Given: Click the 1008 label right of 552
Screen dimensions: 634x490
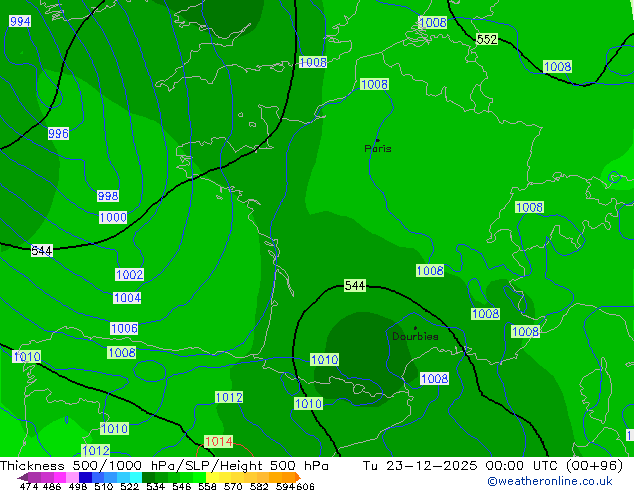Looking at the screenshot, I should pyautogui.click(x=558, y=67).
